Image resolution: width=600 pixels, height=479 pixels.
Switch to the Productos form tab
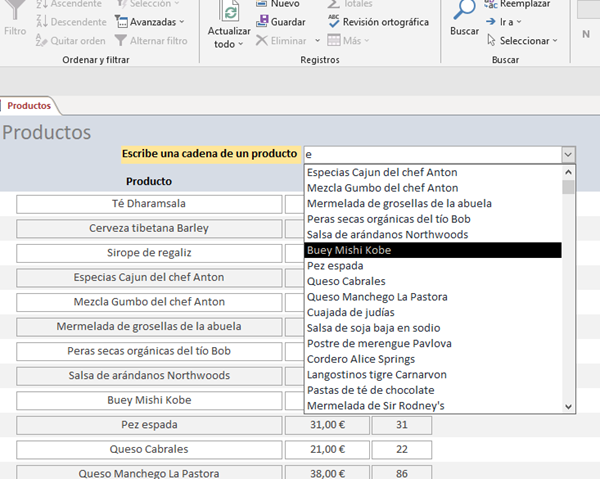click(30, 105)
